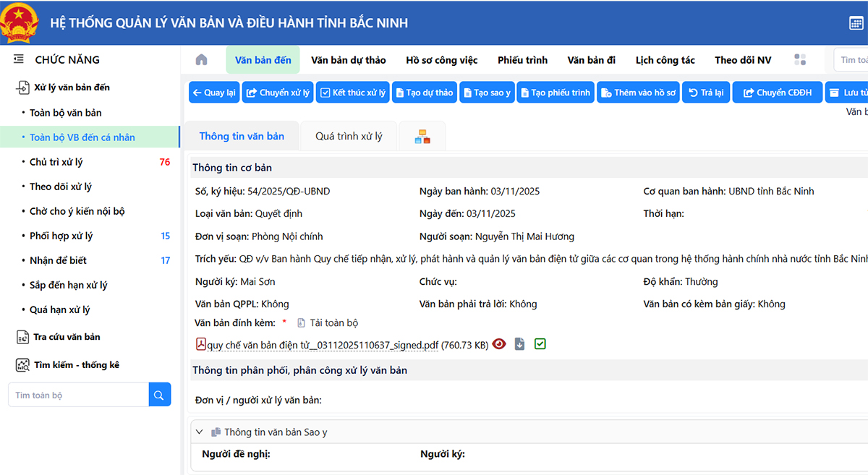Select Chủ trì xử lý in the sidebar
The width and height of the screenshot is (868, 475).
[x=56, y=162]
